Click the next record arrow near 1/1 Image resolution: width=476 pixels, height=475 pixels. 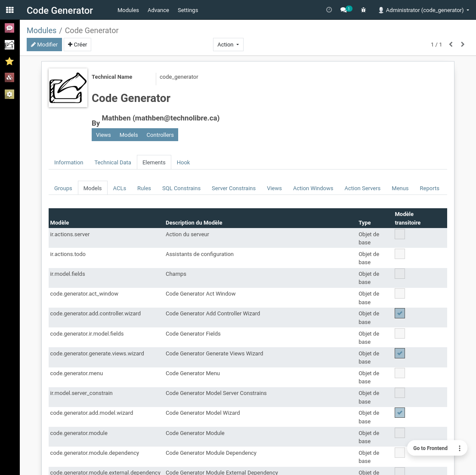coord(463,44)
